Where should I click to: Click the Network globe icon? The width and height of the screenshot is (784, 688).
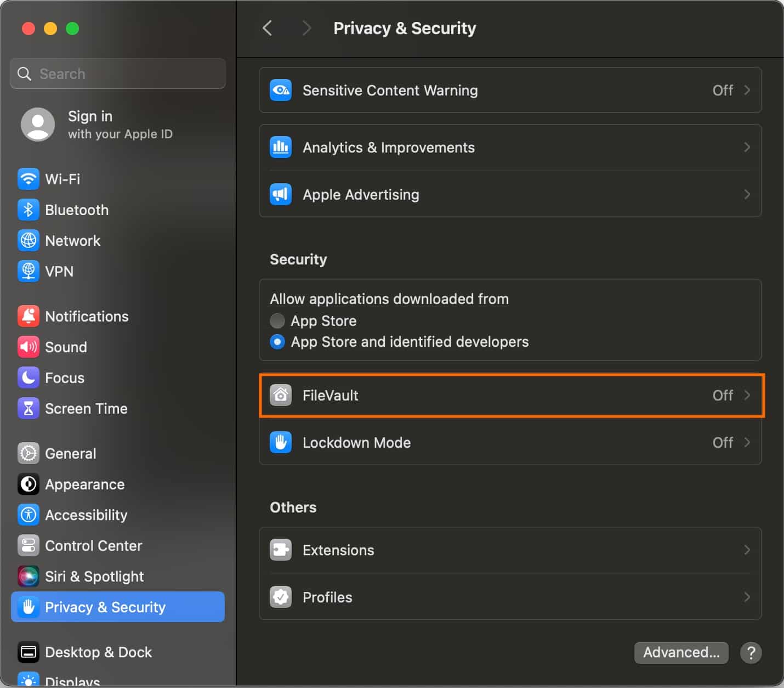click(x=28, y=240)
